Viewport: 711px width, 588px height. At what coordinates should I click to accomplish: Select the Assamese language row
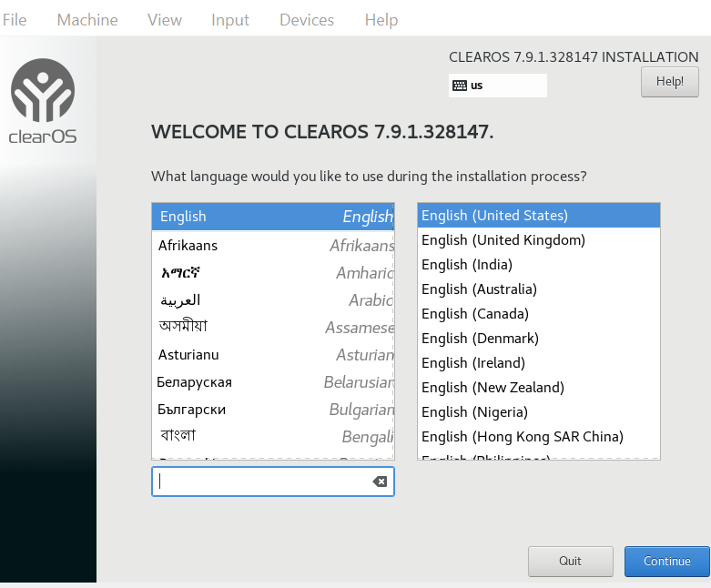[x=273, y=328]
